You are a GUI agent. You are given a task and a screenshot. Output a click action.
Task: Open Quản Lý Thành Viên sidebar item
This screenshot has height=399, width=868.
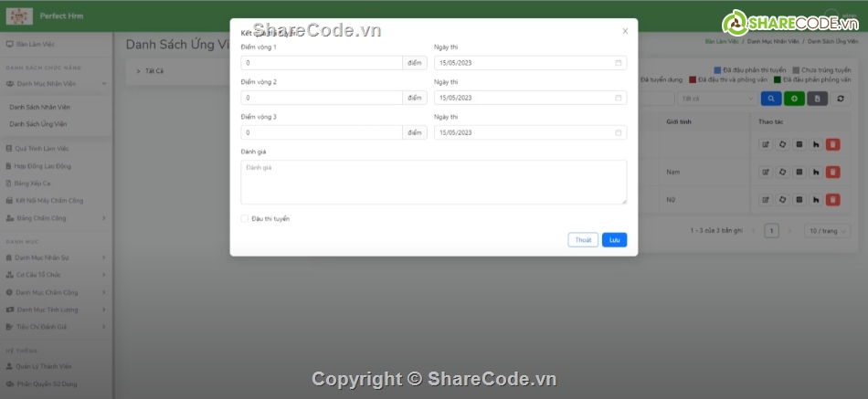pos(44,366)
